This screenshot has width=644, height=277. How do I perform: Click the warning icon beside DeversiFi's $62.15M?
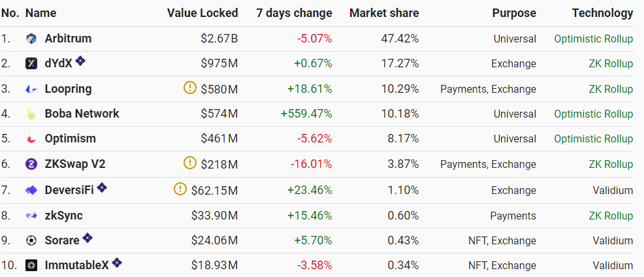pyautogui.click(x=180, y=189)
